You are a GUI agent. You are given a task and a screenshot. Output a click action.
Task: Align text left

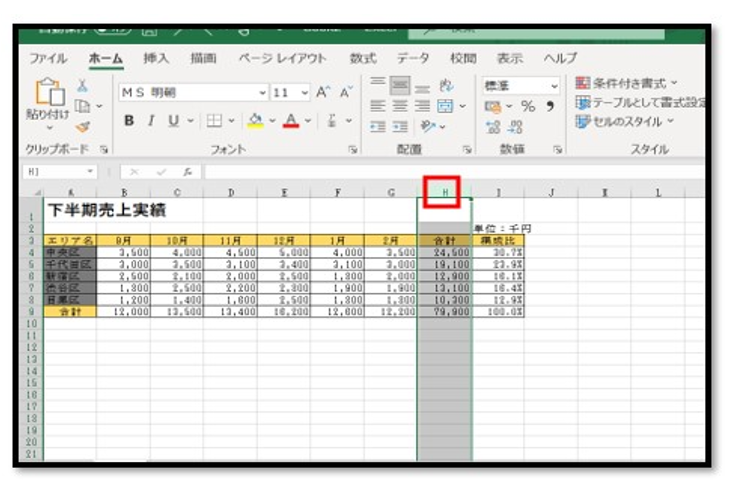(377, 106)
